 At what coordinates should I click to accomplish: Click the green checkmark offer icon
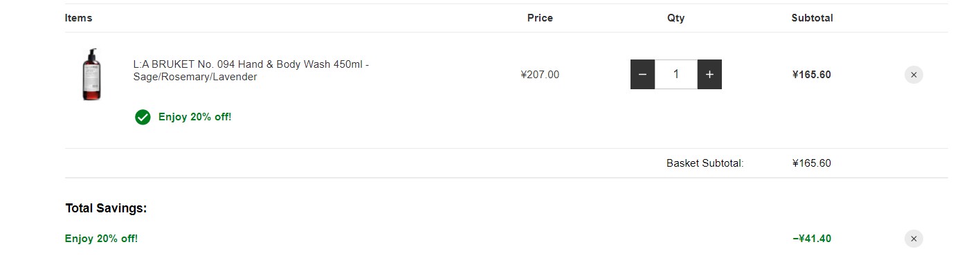[143, 117]
